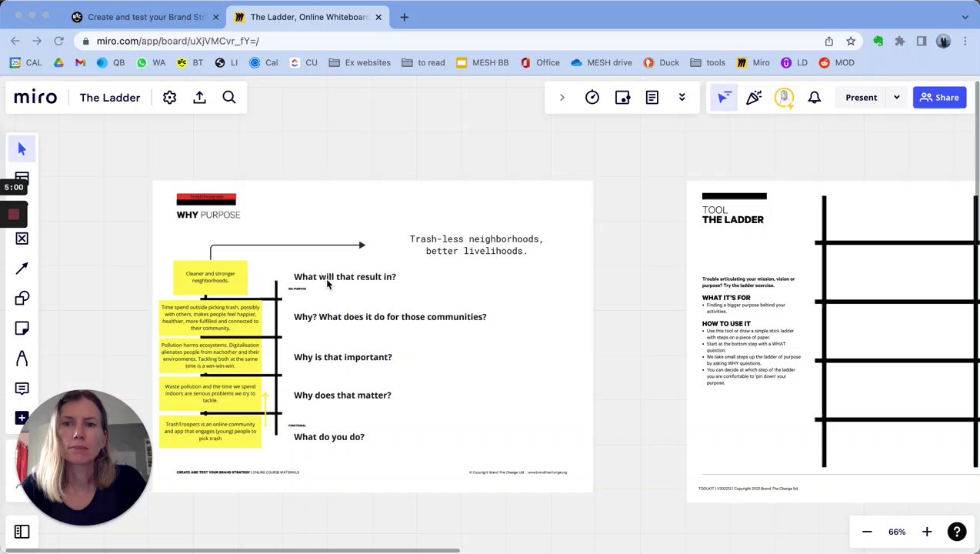Click the 66% zoom level indicator
Screen dimensions: 980x554
897,532
